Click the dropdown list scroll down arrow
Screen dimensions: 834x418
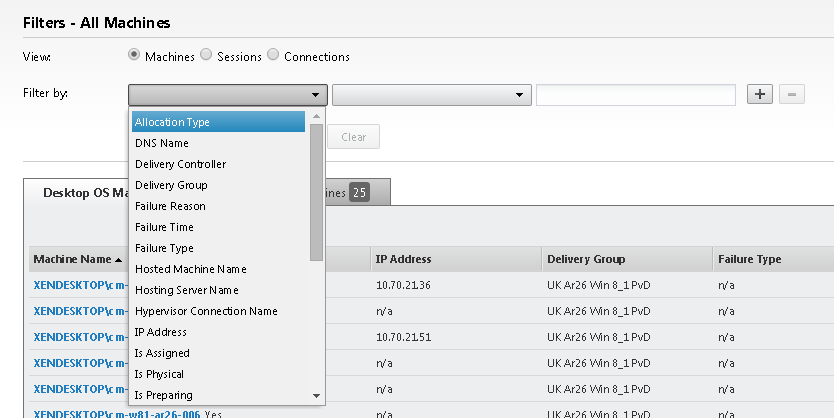click(x=316, y=396)
